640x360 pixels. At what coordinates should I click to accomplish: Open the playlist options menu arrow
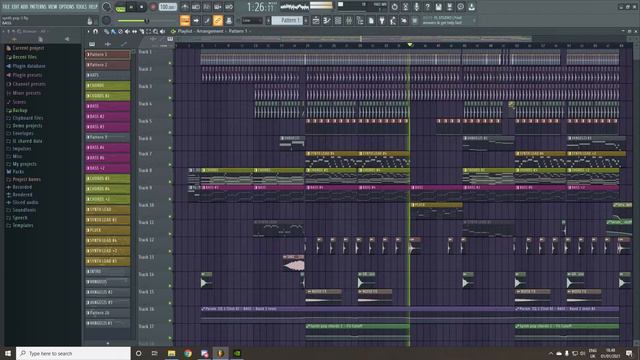point(89,31)
